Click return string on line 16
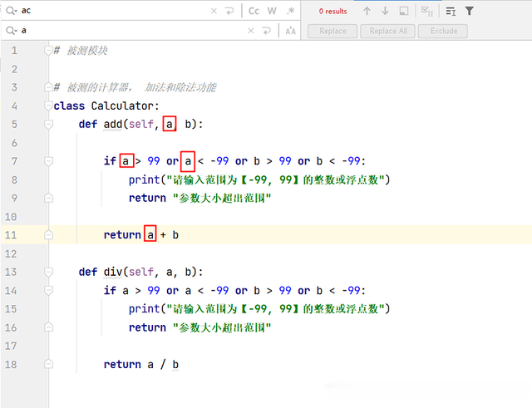 click(222, 327)
